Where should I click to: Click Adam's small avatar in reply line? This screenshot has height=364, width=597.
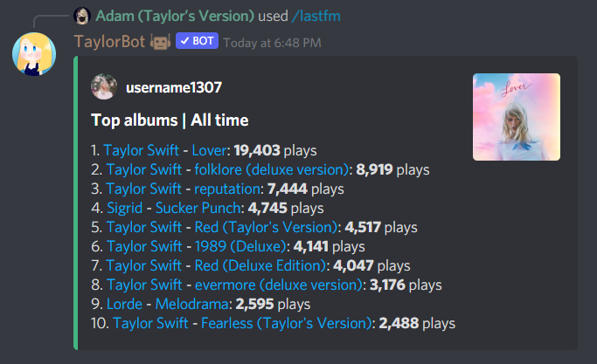point(82,16)
